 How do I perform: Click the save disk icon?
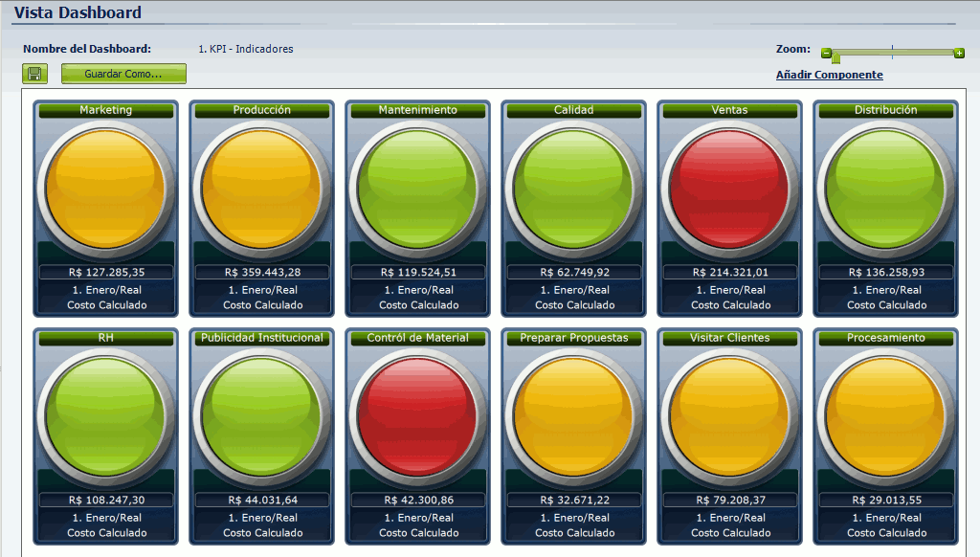tap(34, 74)
